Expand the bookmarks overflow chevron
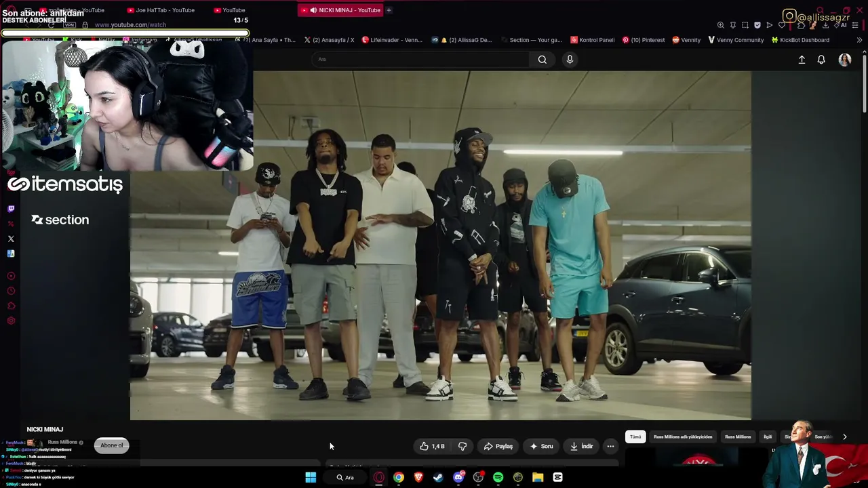 pos(859,40)
